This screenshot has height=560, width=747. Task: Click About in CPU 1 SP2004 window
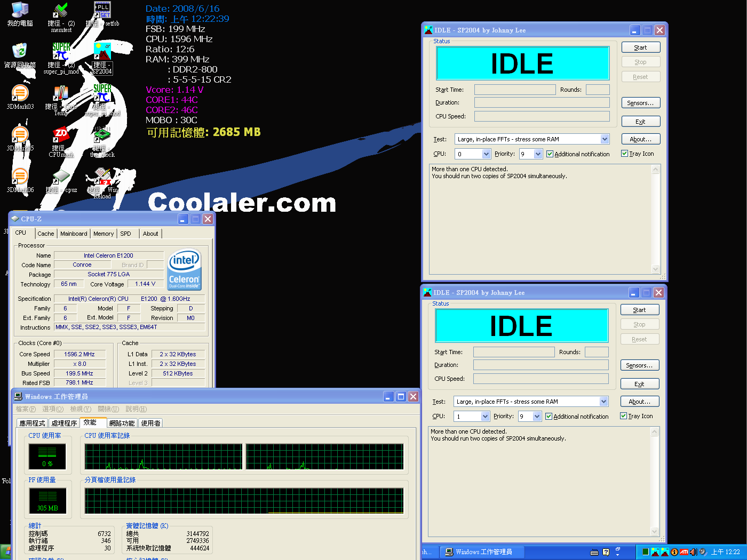click(x=640, y=402)
